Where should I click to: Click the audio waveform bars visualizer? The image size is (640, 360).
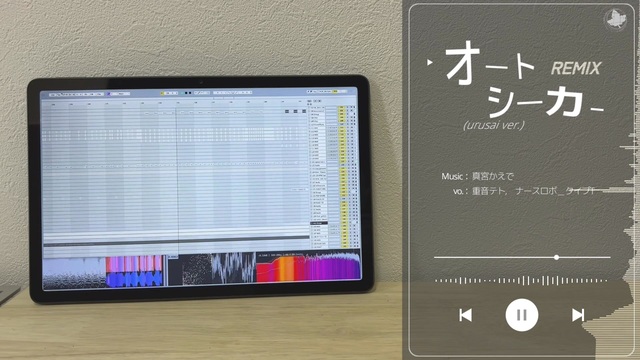(521, 280)
